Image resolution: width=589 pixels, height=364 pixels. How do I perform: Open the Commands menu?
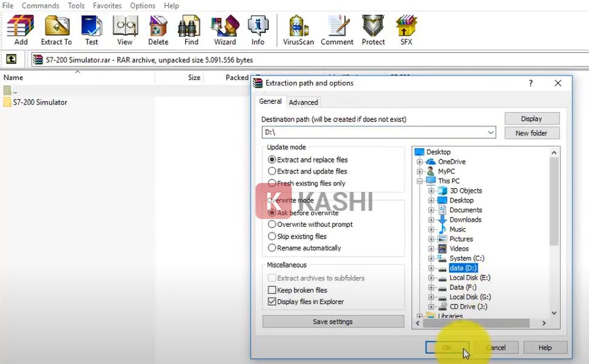click(x=40, y=5)
